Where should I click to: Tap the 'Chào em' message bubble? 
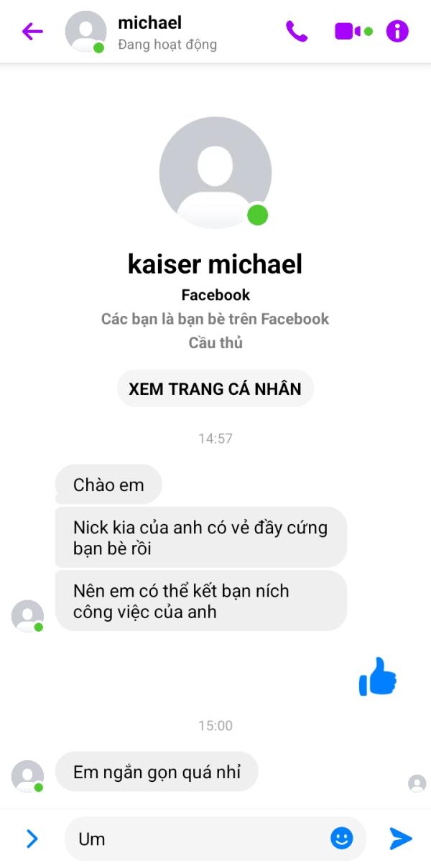coord(108,485)
